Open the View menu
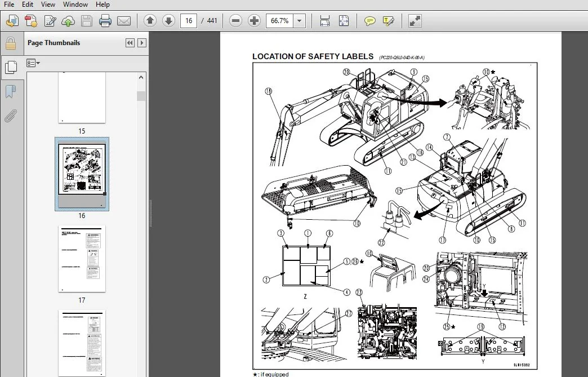The width and height of the screenshot is (588, 377). [48, 5]
